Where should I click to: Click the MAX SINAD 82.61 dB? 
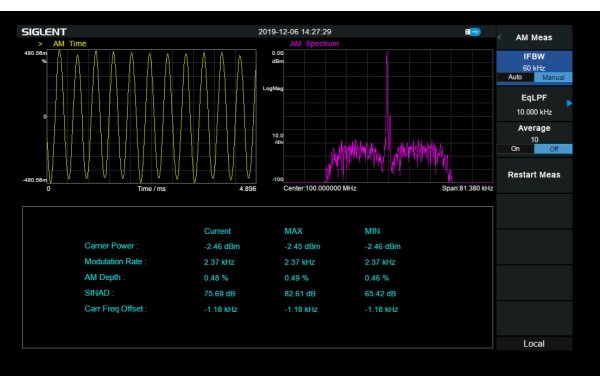[300, 294]
